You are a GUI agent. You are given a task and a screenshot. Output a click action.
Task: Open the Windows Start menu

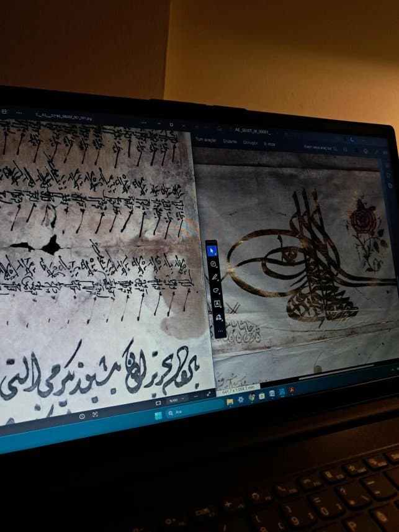point(158,416)
